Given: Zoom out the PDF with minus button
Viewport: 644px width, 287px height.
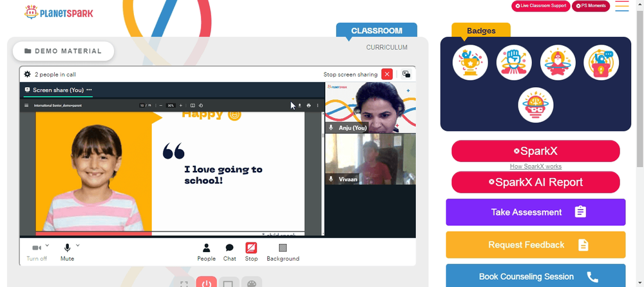Looking at the screenshot, I should (x=161, y=105).
